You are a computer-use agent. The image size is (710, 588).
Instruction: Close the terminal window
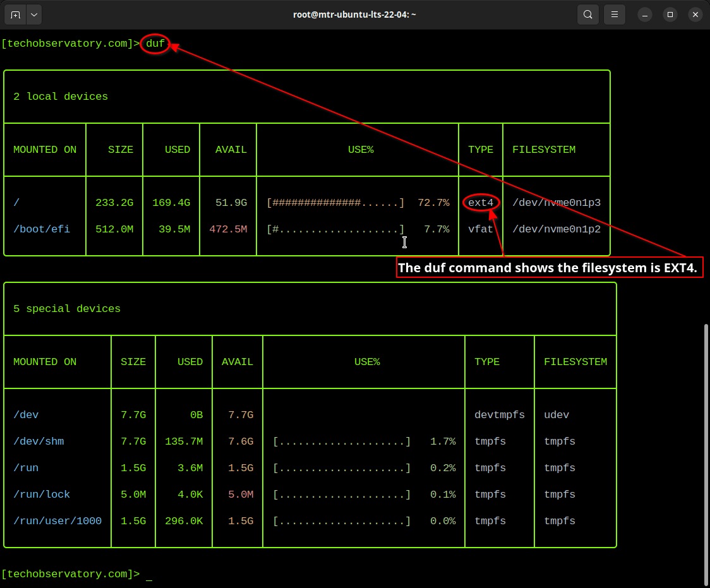point(695,15)
